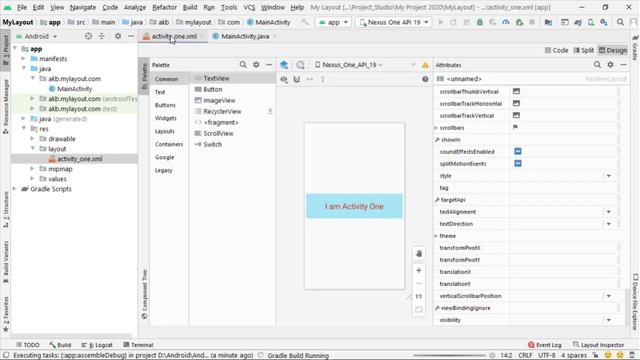Viewport: 640px width, 360px height.
Task: Toggle the view options eye icon
Action: coord(284,79)
